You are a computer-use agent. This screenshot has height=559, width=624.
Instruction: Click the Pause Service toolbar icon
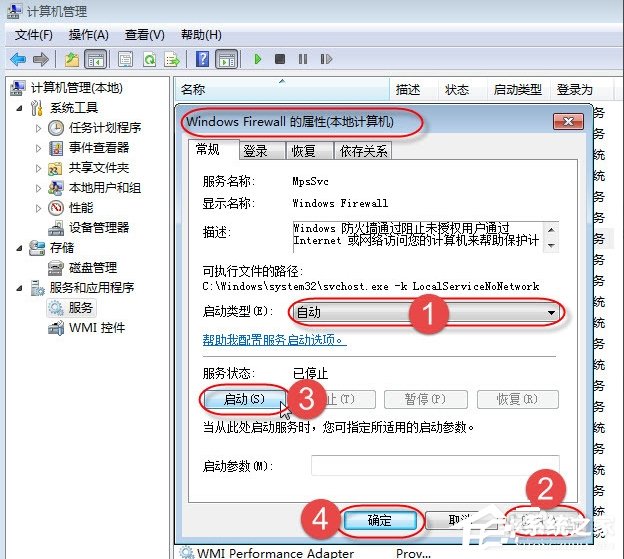tap(302, 59)
